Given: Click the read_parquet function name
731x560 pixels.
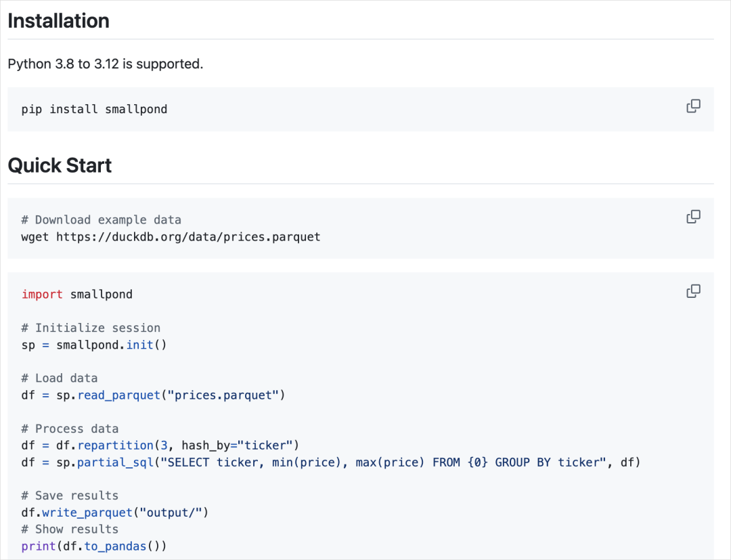Looking at the screenshot, I should [x=119, y=395].
